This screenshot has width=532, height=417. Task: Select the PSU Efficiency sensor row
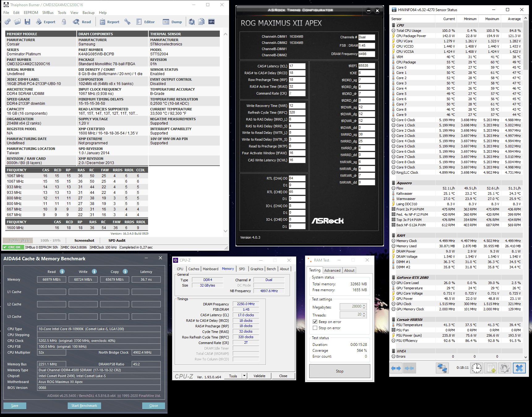click(x=457, y=341)
